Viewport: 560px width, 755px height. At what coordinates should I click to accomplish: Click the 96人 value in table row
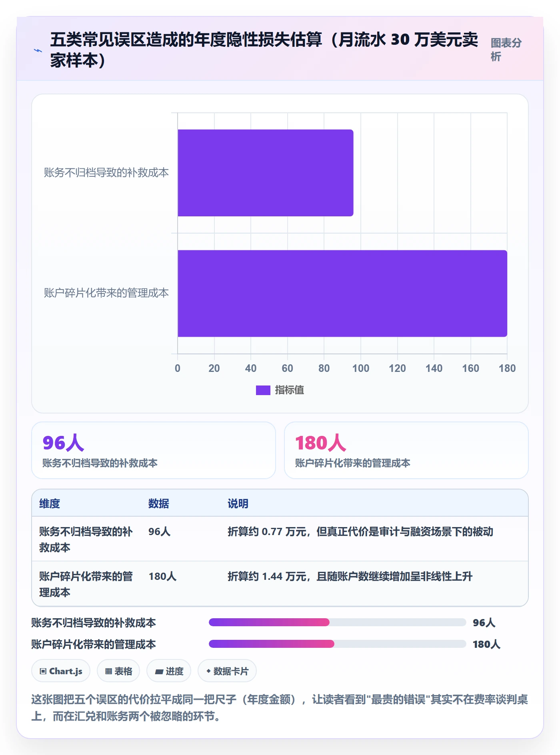pos(159,531)
